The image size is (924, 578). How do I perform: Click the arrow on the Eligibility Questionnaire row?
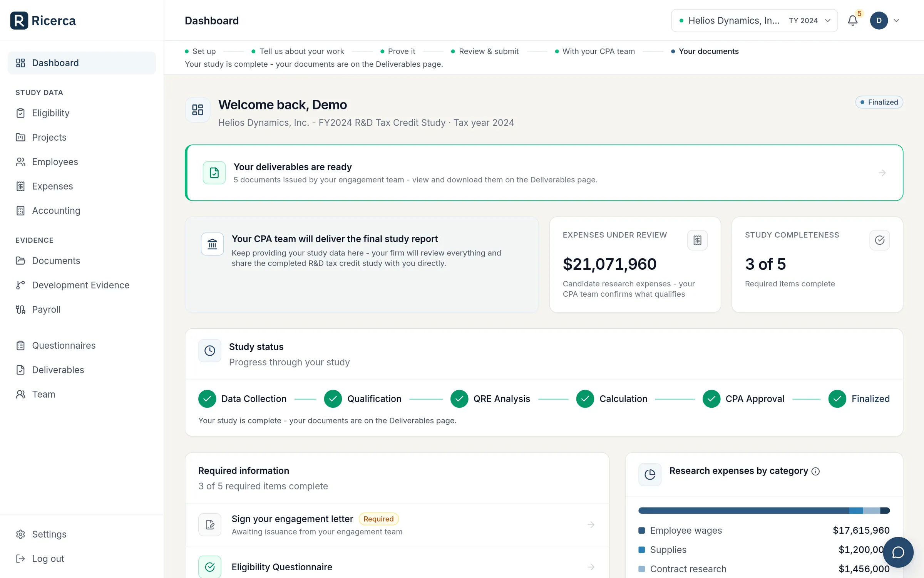click(x=591, y=567)
